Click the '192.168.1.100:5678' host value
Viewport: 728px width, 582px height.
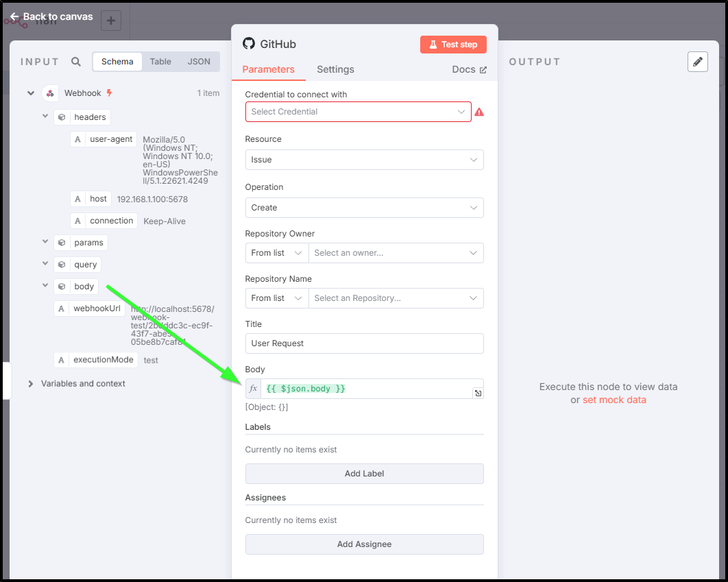coord(152,199)
